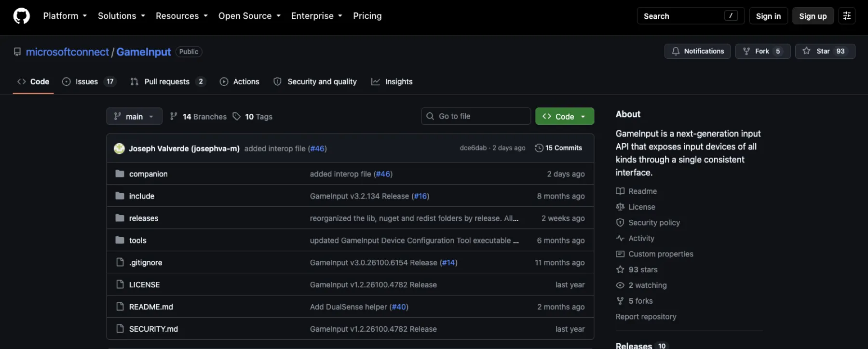Click the header Search field

click(x=691, y=16)
